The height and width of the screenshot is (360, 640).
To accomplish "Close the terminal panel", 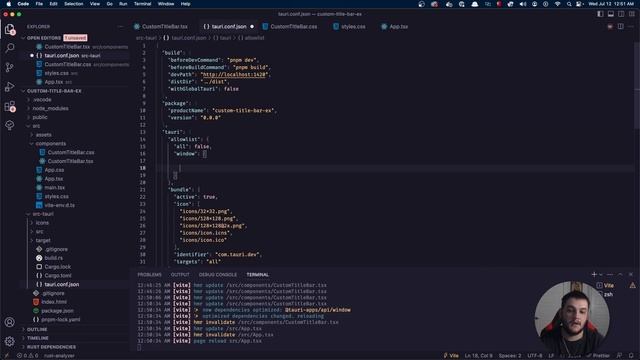I will pyautogui.click(x=631, y=274).
